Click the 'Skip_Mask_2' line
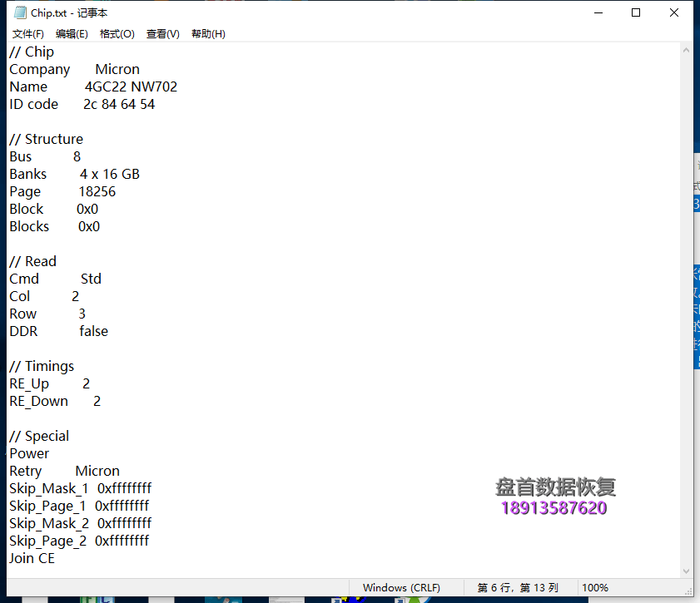Screen dimensions: 700x603 coord(81,523)
